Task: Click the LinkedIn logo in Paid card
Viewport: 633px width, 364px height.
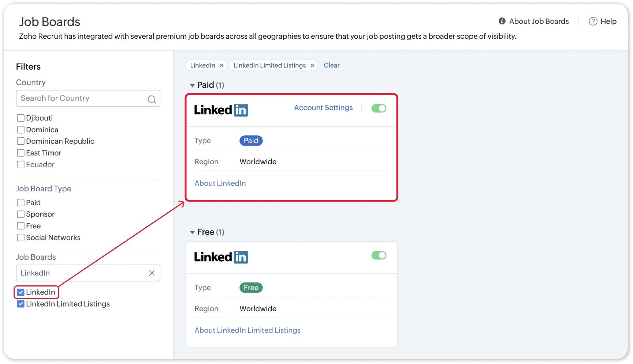Action: point(221,110)
